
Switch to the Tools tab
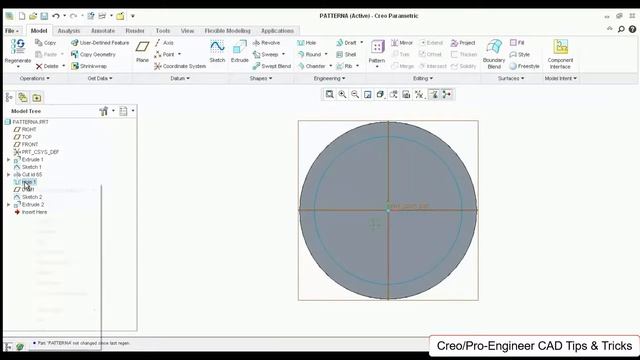click(x=162, y=31)
